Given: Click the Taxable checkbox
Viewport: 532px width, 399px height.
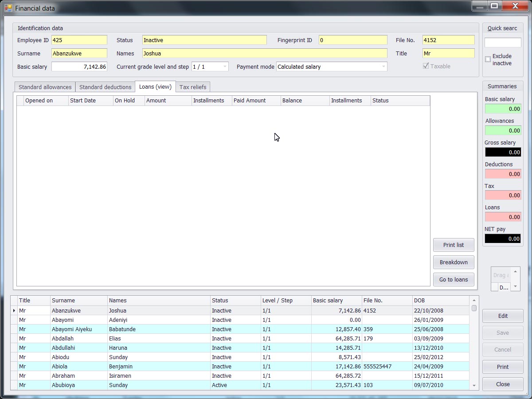Looking at the screenshot, I should point(426,66).
